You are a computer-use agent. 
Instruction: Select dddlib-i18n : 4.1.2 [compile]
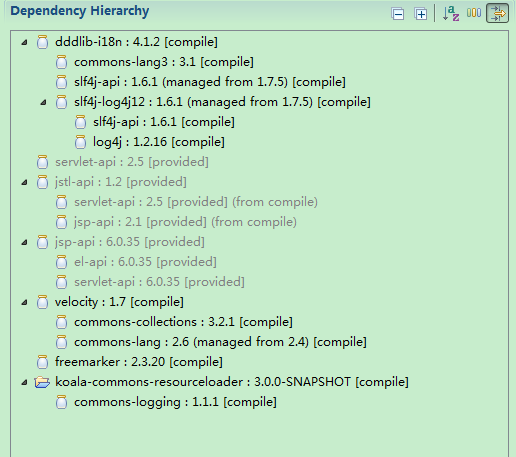click(x=136, y=42)
